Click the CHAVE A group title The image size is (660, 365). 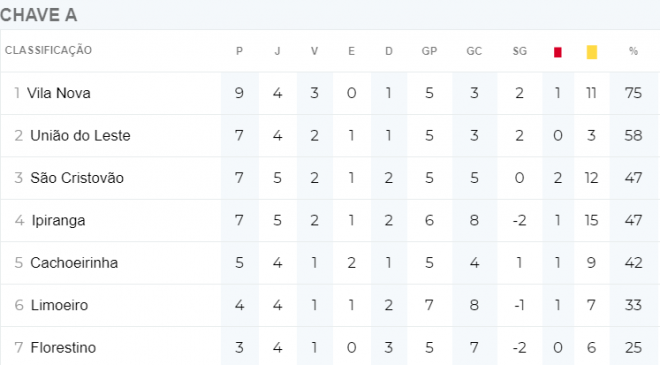pyautogui.click(x=38, y=15)
